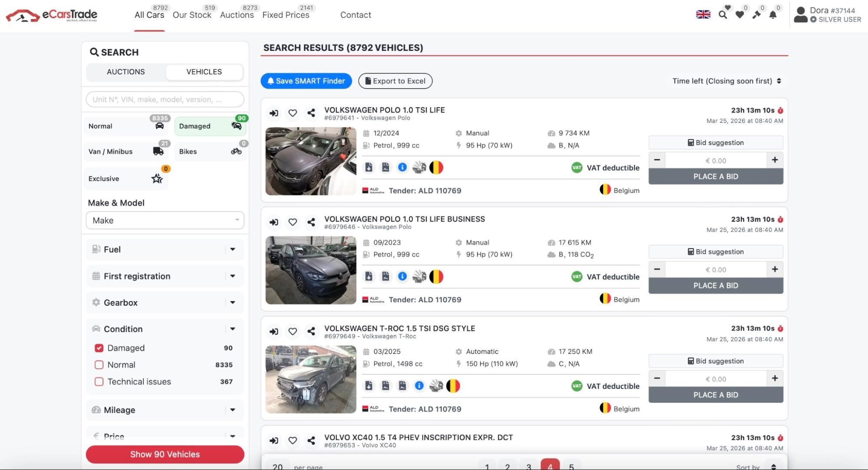868x470 pixels.
Task: Favorite the Volkswagen Polo 1.0 TSI Life
Action: (x=293, y=113)
